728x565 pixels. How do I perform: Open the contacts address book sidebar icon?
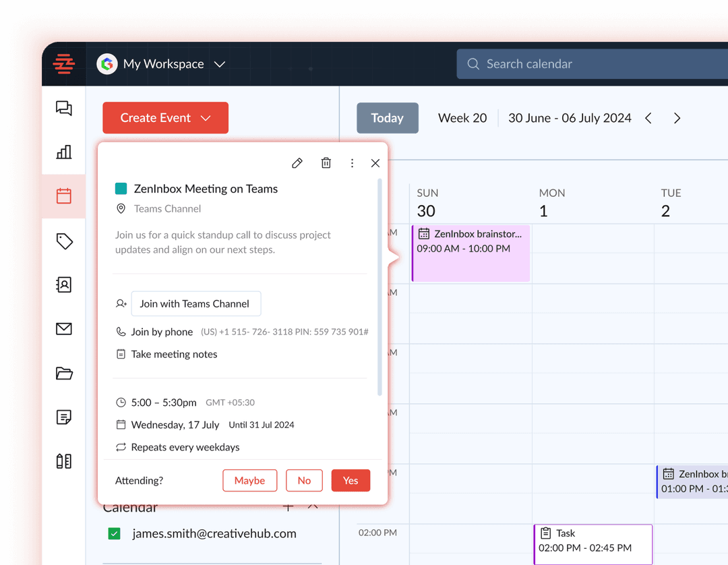coord(63,285)
